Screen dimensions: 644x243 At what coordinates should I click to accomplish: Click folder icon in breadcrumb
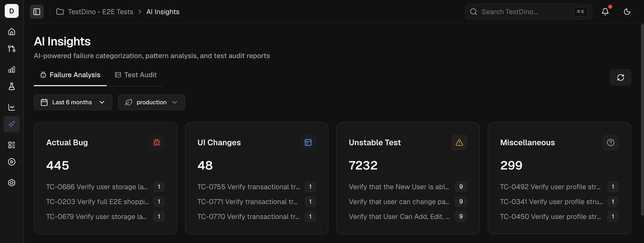(60, 12)
